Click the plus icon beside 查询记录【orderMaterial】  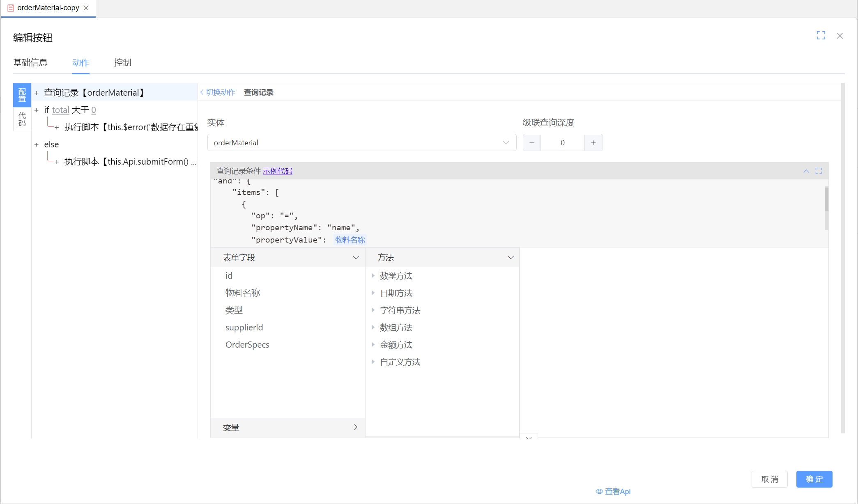pyautogui.click(x=36, y=93)
